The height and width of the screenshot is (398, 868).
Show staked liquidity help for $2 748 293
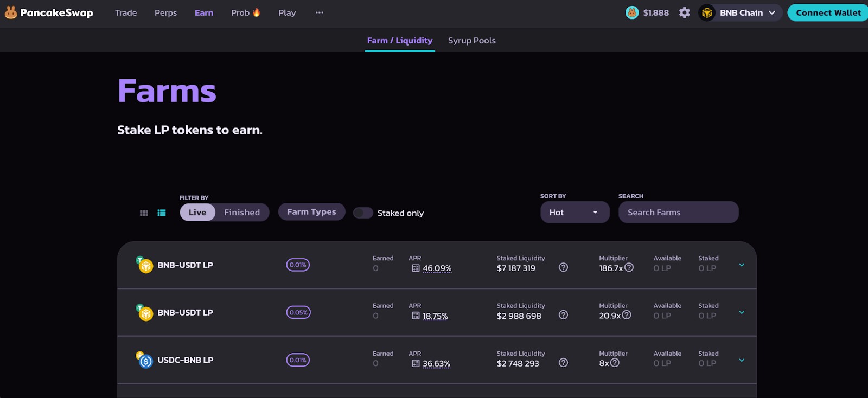[x=563, y=363]
